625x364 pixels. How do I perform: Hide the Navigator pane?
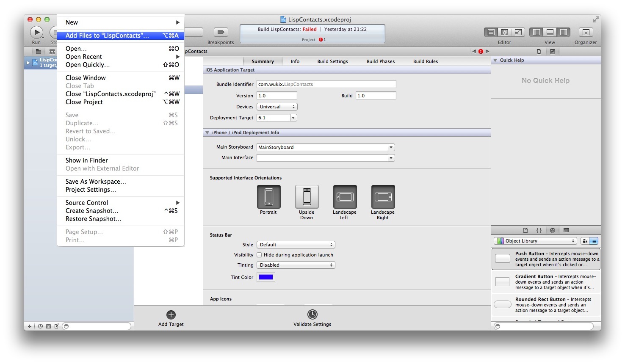coord(537,32)
